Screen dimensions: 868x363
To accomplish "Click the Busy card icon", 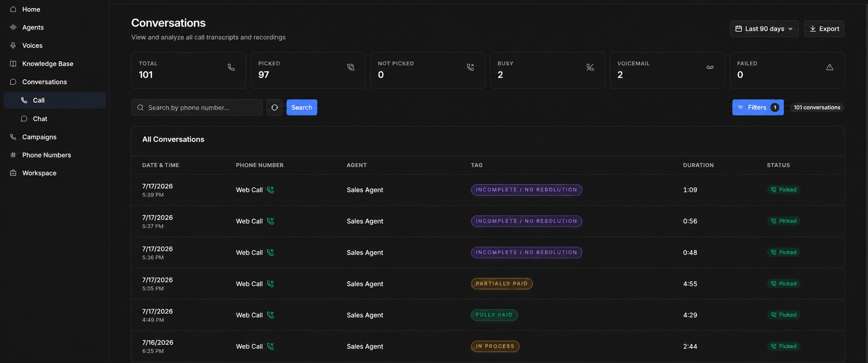I will click(x=590, y=67).
